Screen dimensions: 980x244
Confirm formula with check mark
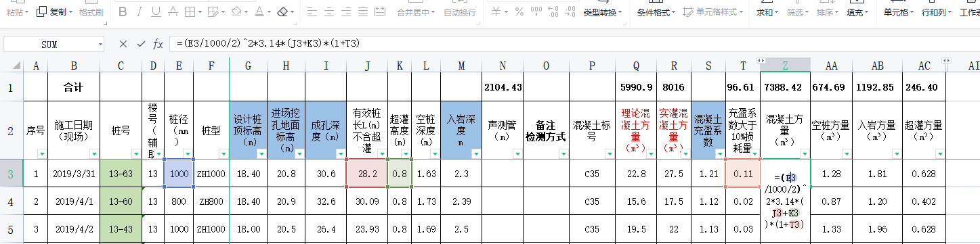(x=141, y=44)
